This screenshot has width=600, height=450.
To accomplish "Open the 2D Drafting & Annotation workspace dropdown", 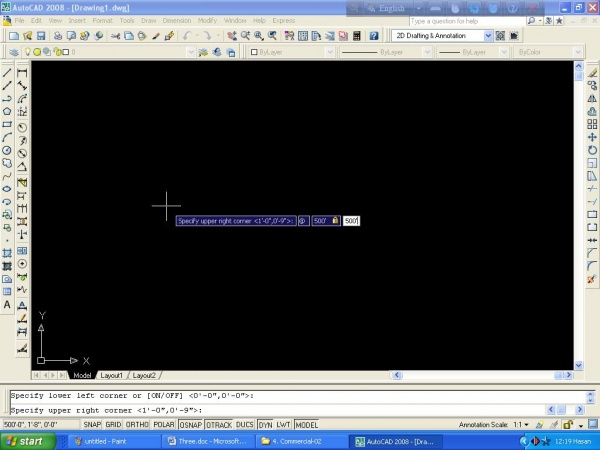I will point(488,36).
